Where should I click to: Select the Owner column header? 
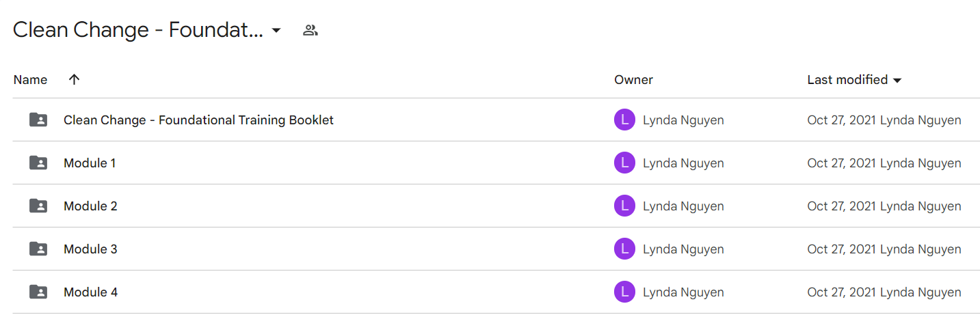coord(633,80)
